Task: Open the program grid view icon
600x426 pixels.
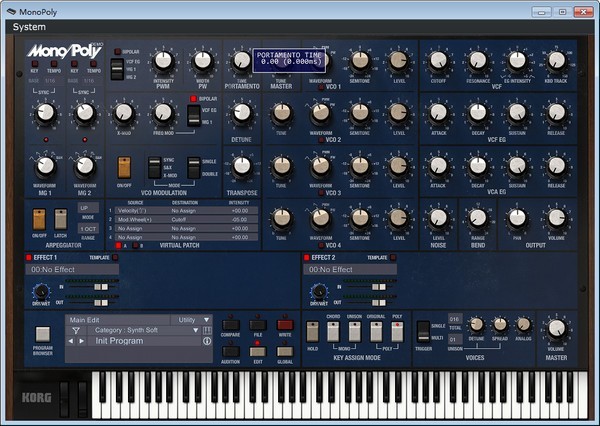Action: tap(207, 330)
